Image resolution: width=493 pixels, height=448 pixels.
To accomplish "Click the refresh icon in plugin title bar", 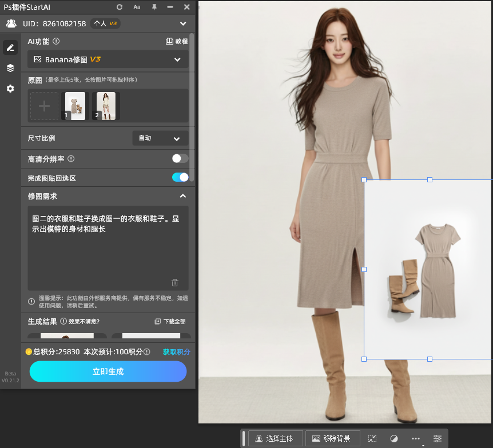I will [120, 7].
